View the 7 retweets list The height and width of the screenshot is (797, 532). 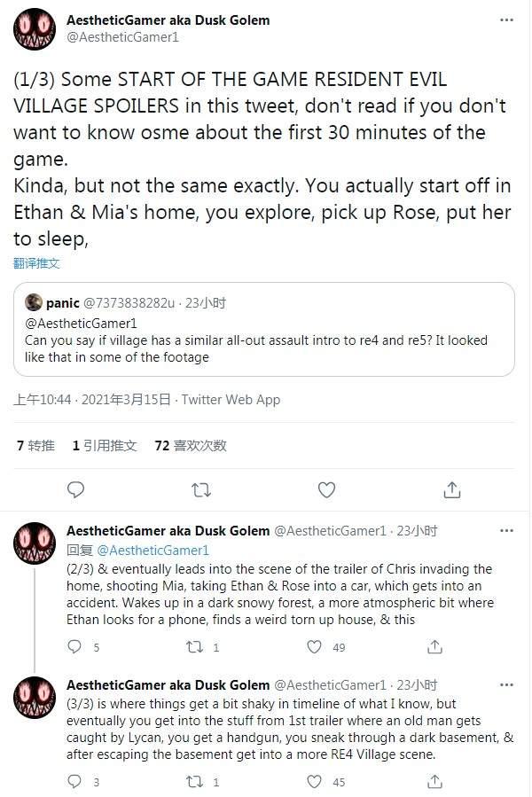point(35,446)
